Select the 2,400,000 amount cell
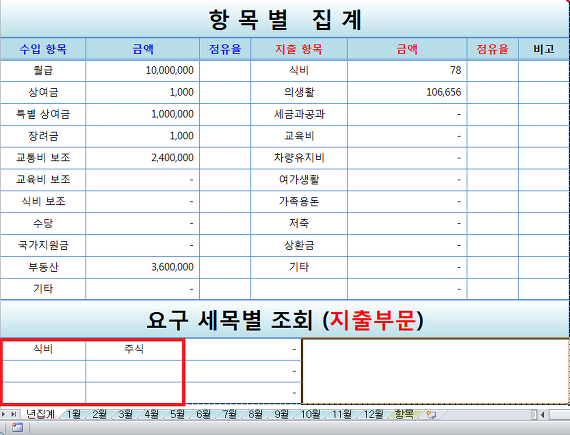 click(142, 158)
